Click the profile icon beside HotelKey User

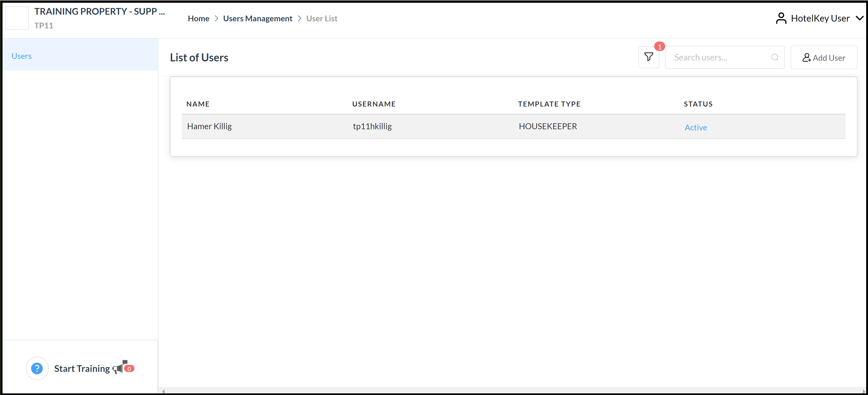tap(781, 18)
